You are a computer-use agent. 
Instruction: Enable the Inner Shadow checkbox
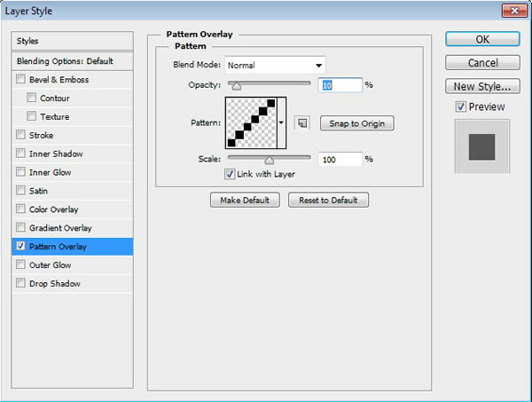tap(20, 154)
